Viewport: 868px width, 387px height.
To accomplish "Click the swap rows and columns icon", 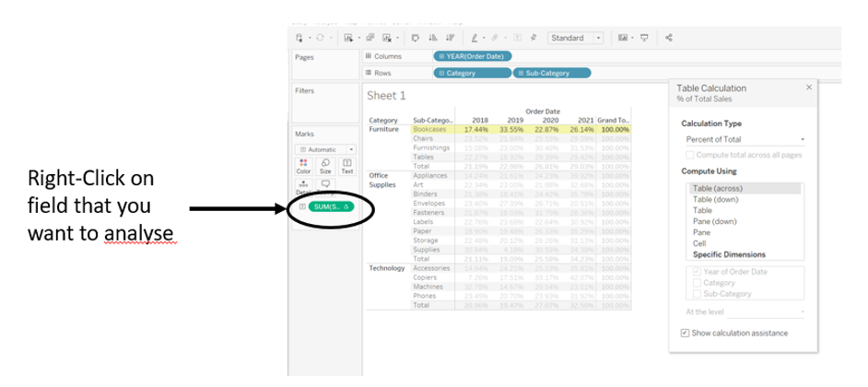I will pos(416,38).
